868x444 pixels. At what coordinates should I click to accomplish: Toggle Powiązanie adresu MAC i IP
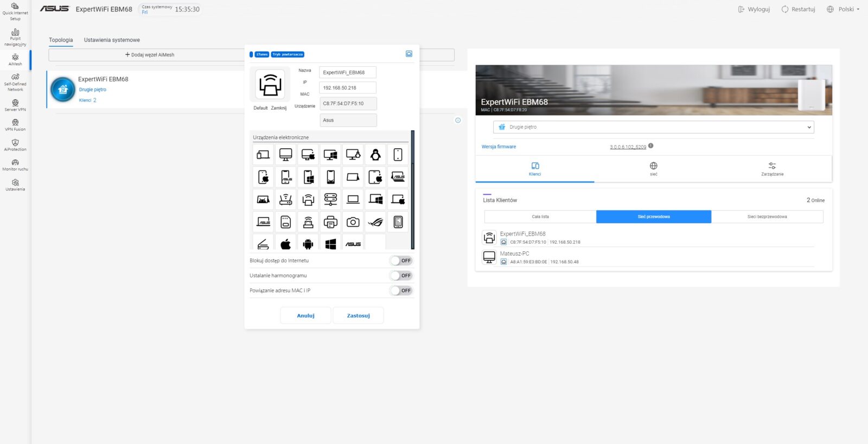click(401, 290)
